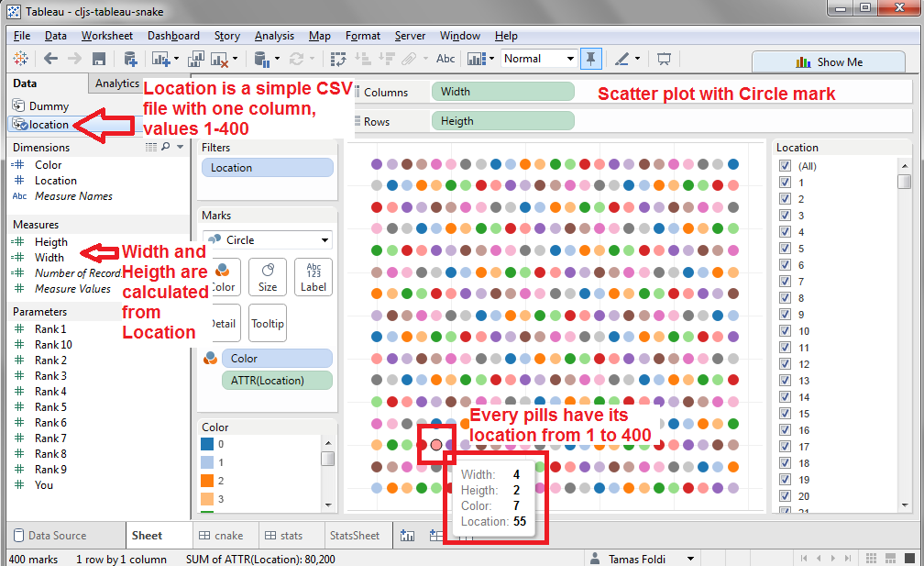924x566 pixels.
Task: Open the Analysis menu
Action: (x=274, y=36)
